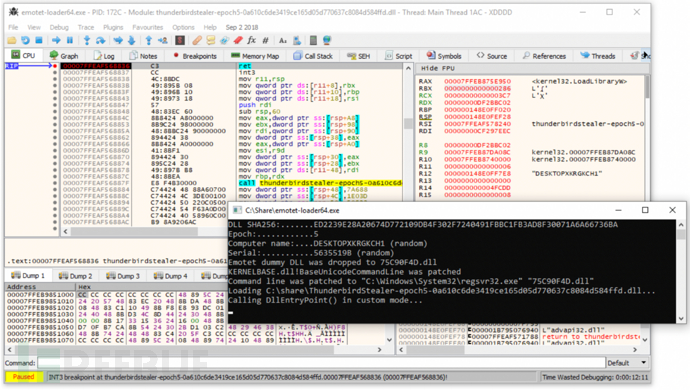The image size is (690, 390).
Task: Click the Stop debugging square icon
Action: [39, 40]
